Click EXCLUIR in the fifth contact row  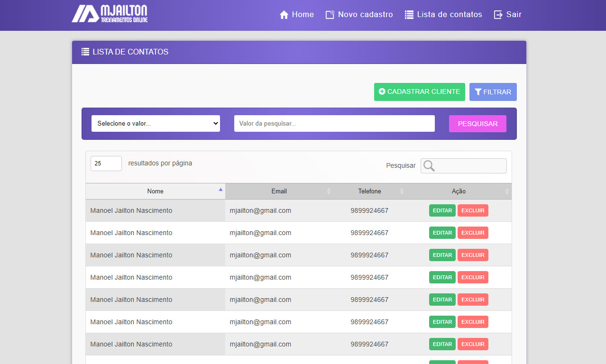pyautogui.click(x=473, y=300)
